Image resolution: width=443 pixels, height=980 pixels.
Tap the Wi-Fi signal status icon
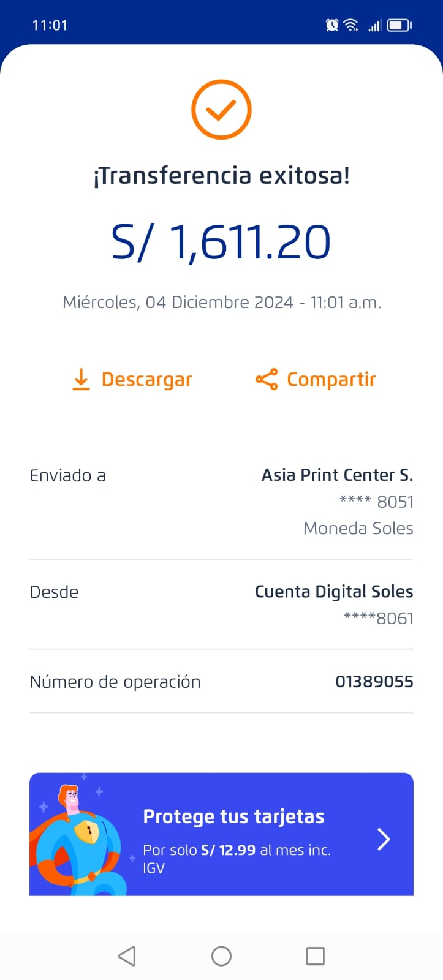tap(351, 25)
